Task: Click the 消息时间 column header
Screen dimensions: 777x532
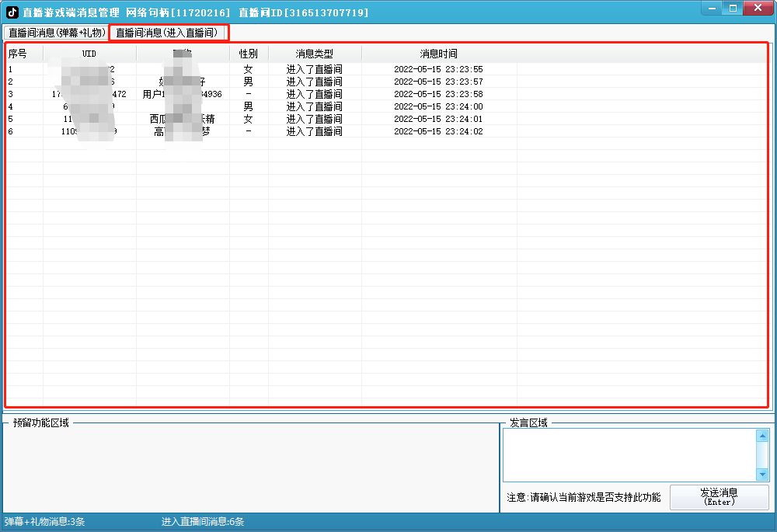Action: click(x=439, y=54)
